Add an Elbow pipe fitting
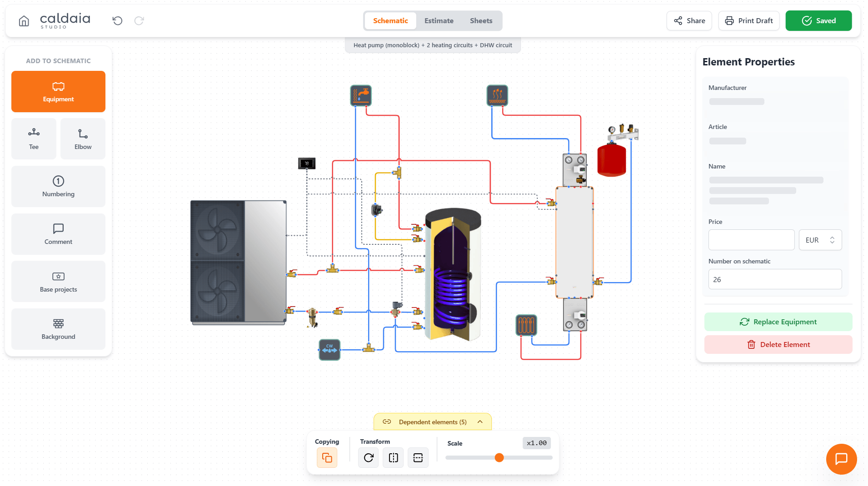Viewport: 868px width, 486px height. (83, 139)
